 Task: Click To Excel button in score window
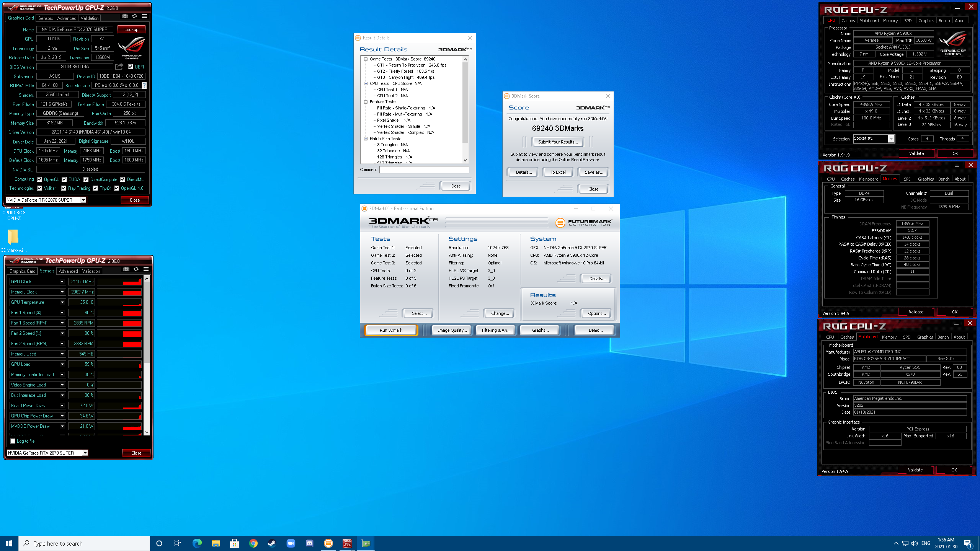tap(558, 172)
